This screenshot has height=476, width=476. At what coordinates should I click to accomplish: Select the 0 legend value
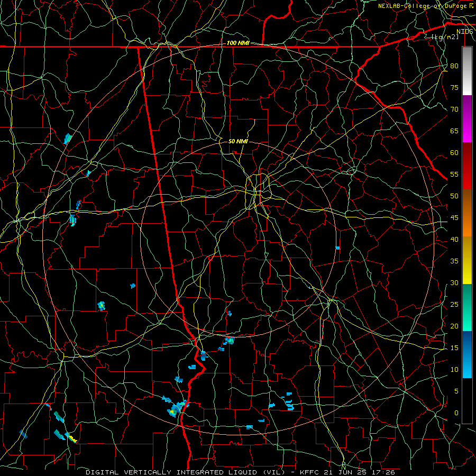click(x=456, y=413)
